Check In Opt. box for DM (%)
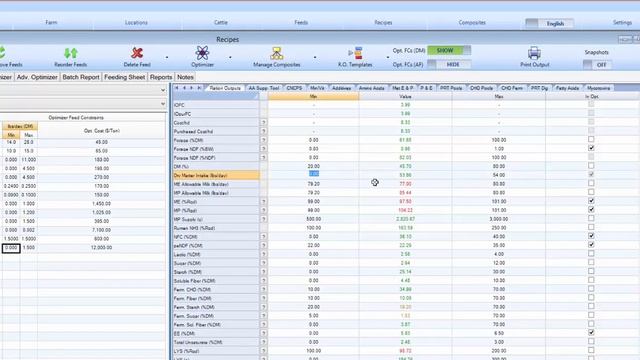Viewport: 640px width, 360px height. (x=591, y=166)
